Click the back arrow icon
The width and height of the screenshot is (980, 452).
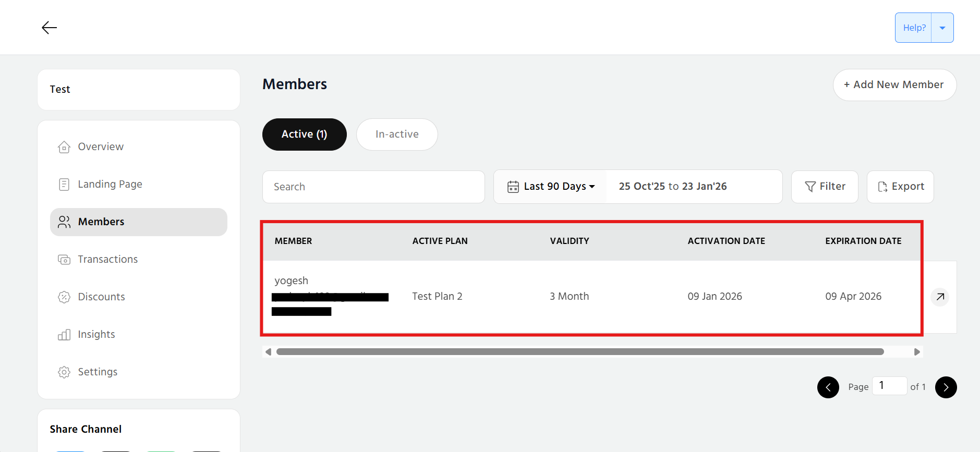[x=49, y=28]
